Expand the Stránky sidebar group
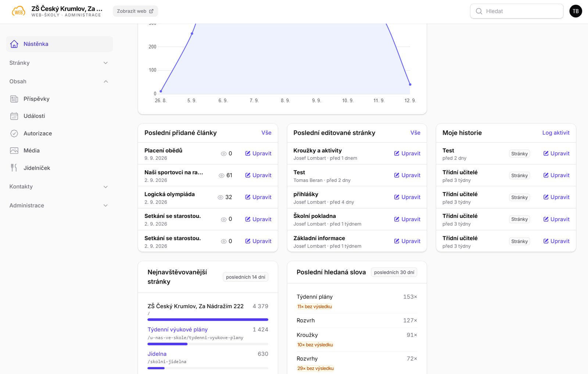This screenshot has width=588, height=374. (59, 63)
